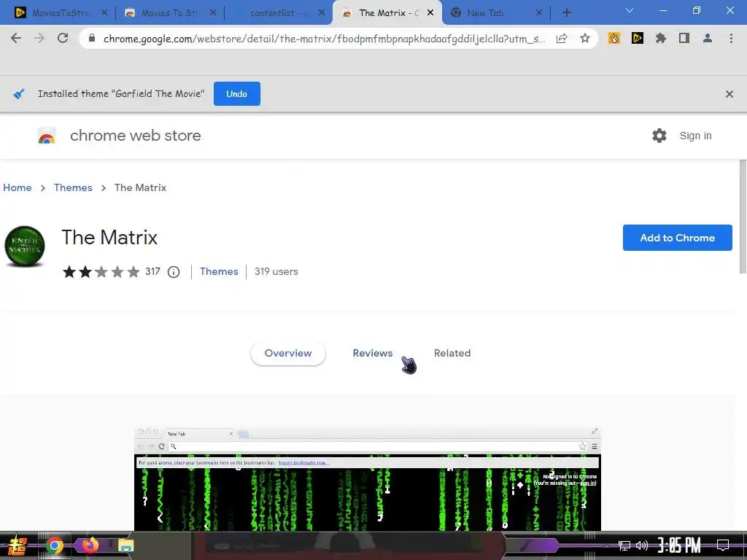Go to Home breadcrumb link

tap(18, 187)
